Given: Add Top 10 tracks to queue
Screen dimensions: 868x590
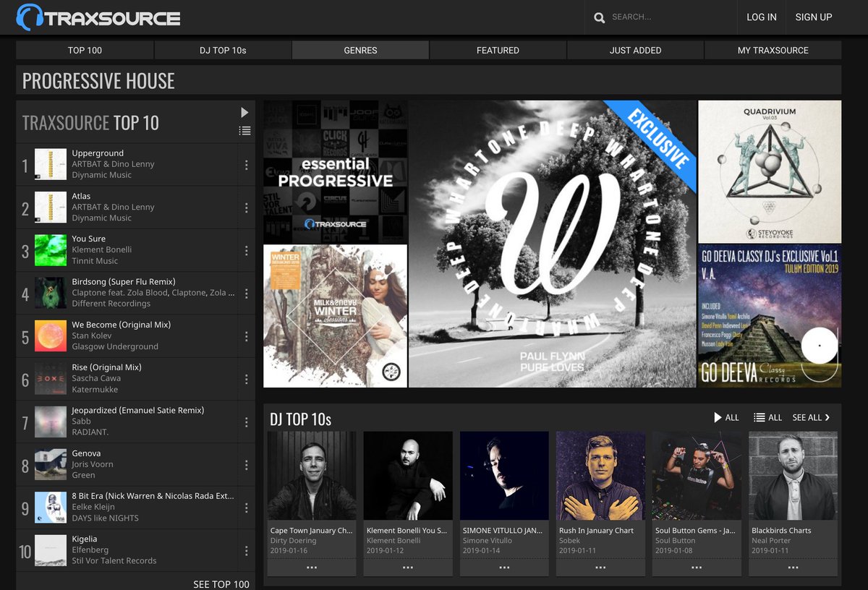Looking at the screenshot, I should 244,130.
